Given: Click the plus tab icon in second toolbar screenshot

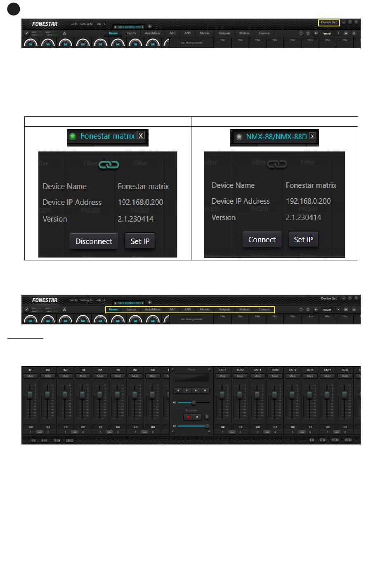Looking at the screenshot, I should click(150, 303).
